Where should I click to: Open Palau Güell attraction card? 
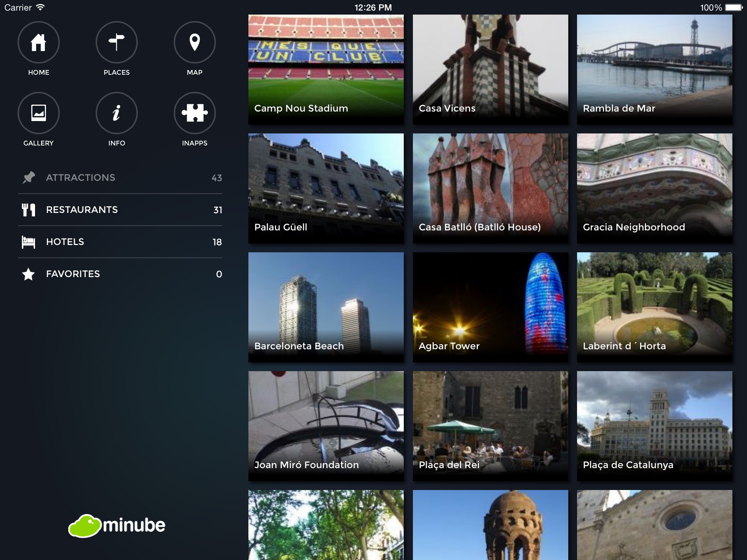[326, 188]
